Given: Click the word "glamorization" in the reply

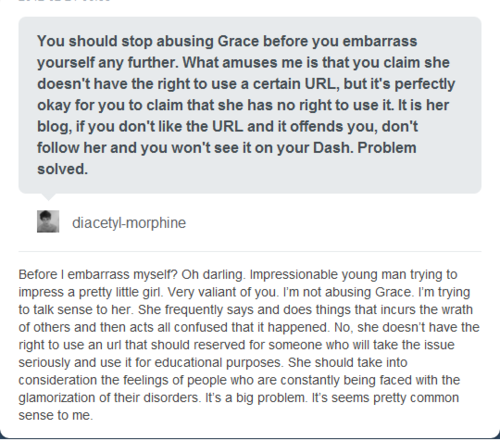Looking at the screenshot, I should coord(61,398).
